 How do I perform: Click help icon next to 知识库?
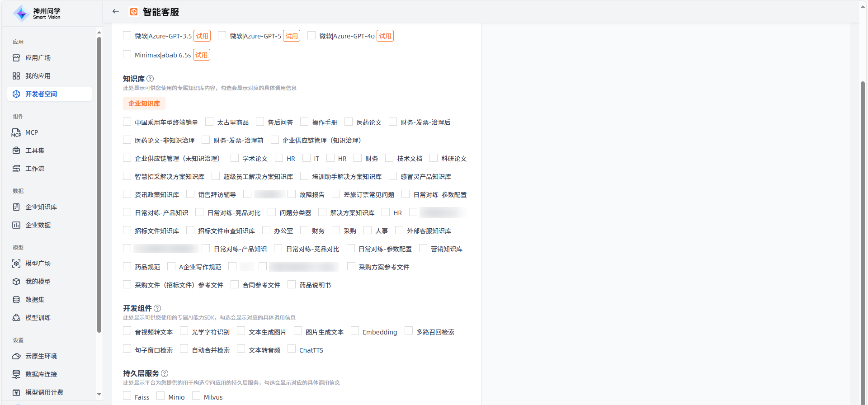(150, 79)
